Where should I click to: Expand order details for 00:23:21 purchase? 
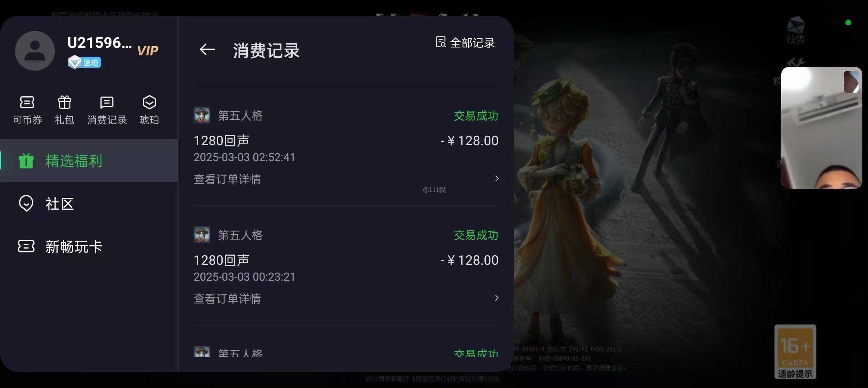[346, 299]
